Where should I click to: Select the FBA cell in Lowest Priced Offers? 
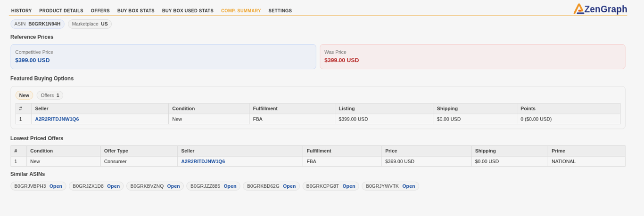(342, 161)
